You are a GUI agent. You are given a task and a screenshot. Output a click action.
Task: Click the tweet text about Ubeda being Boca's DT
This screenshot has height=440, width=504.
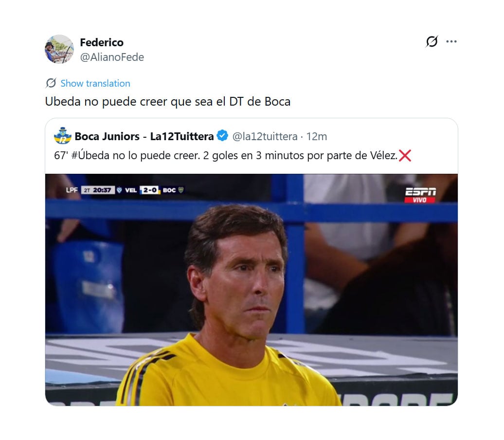pos(168,102)
